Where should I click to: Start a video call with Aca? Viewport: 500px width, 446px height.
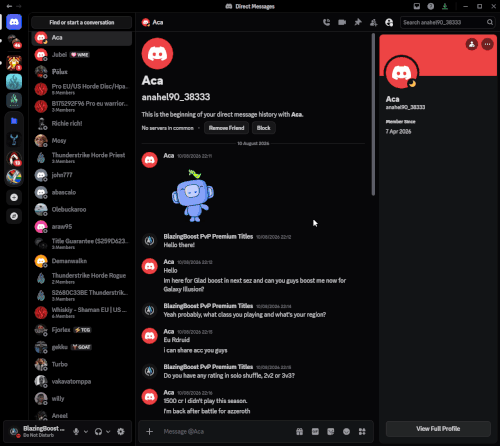click(342, 22)
